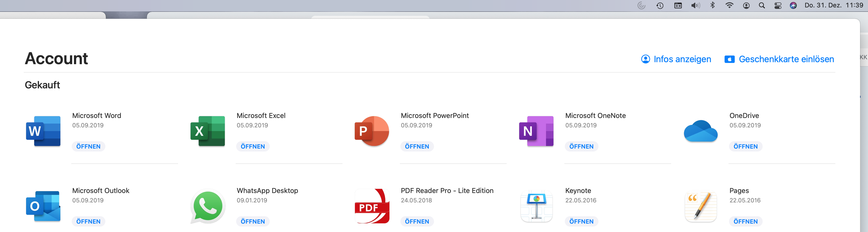Open the Wi-Fi menu bar status
The height and width of the screenshot is (232, 868).
click(729, 5)
